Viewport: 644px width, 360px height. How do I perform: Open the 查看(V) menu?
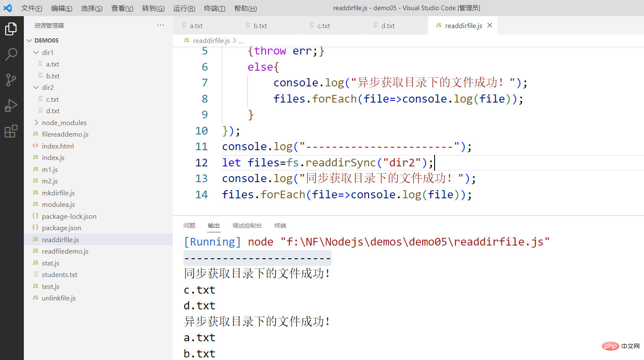pos(122,8)
